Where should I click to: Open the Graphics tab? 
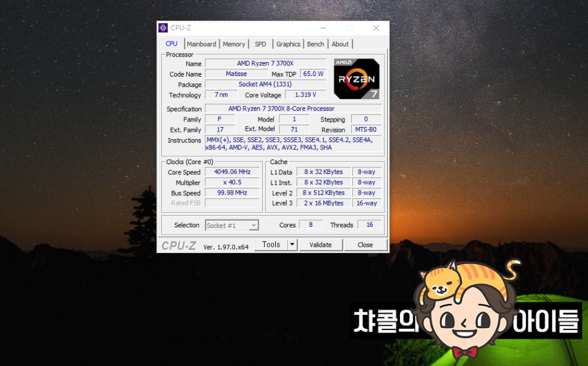[288, 44]
